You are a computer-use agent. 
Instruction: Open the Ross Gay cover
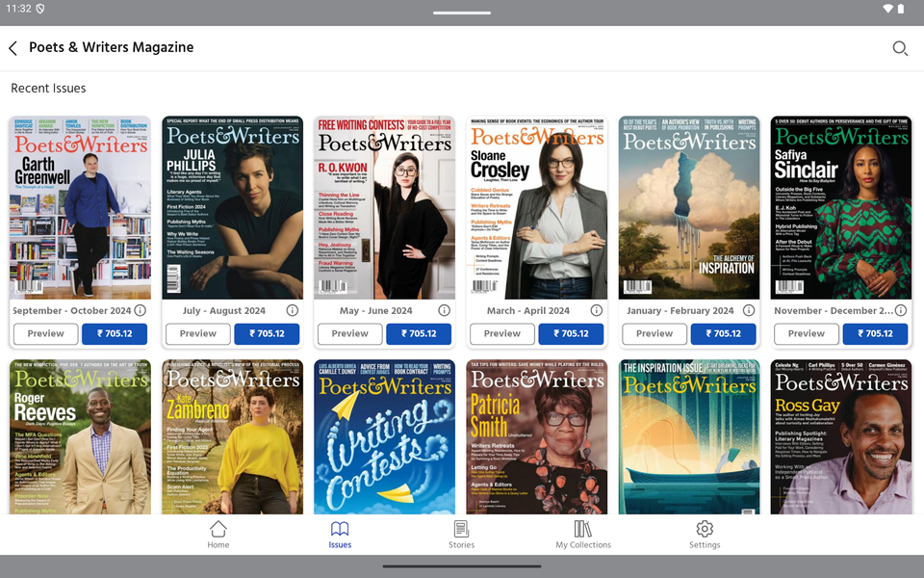(x=840, y=437)
